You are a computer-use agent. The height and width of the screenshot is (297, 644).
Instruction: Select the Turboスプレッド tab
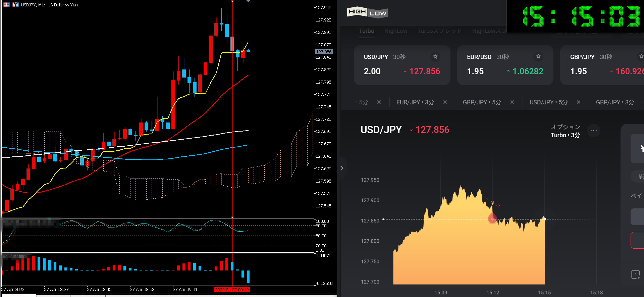point(440,31)
